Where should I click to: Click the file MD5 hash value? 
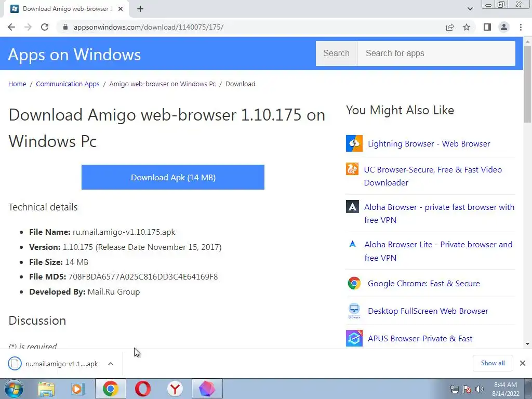point(143,277)
